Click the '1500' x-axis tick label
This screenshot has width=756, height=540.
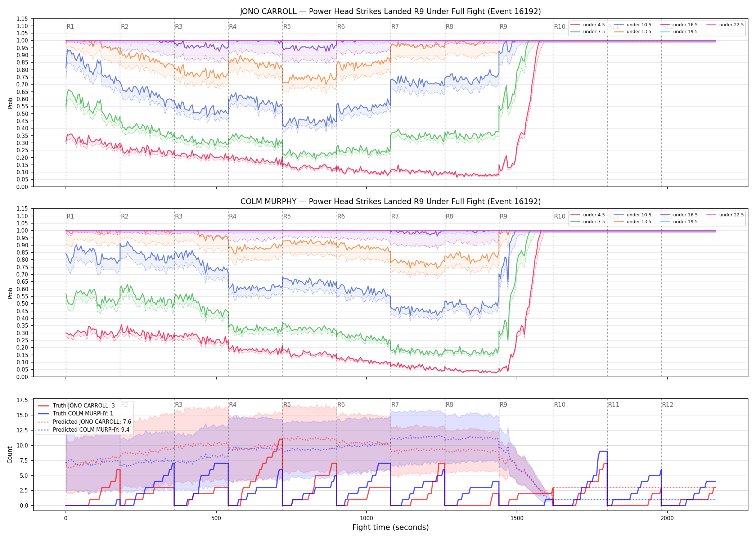[x=517, y=518]
